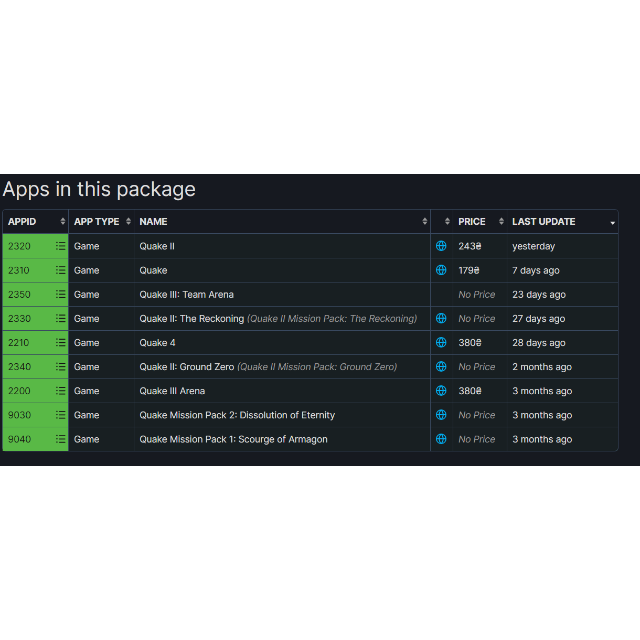Click the list icon beside AppID 2340
640x640 pixels.
coord(61,367)
